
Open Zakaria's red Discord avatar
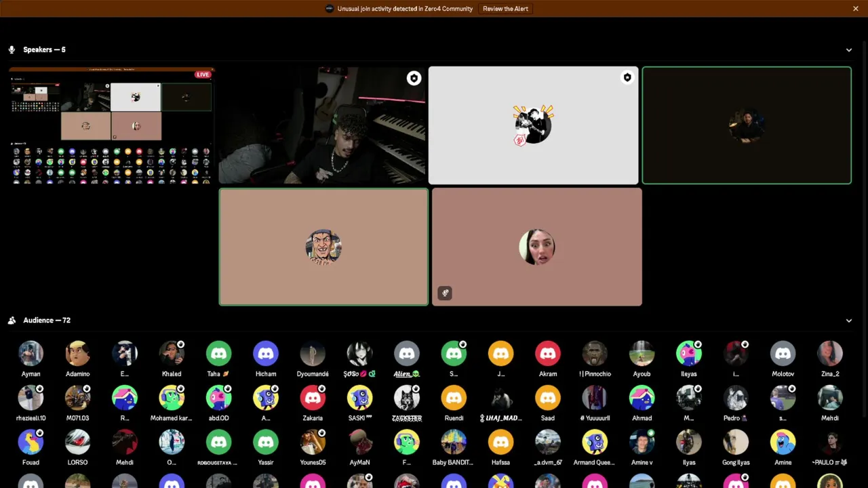click(313, 398)
